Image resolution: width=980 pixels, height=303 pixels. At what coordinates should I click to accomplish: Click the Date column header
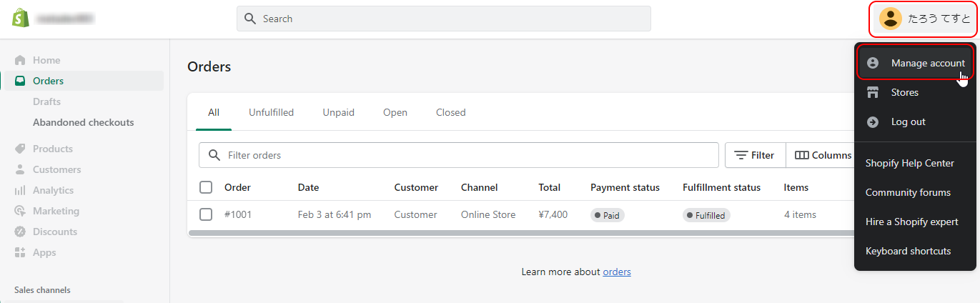(308, 187)
